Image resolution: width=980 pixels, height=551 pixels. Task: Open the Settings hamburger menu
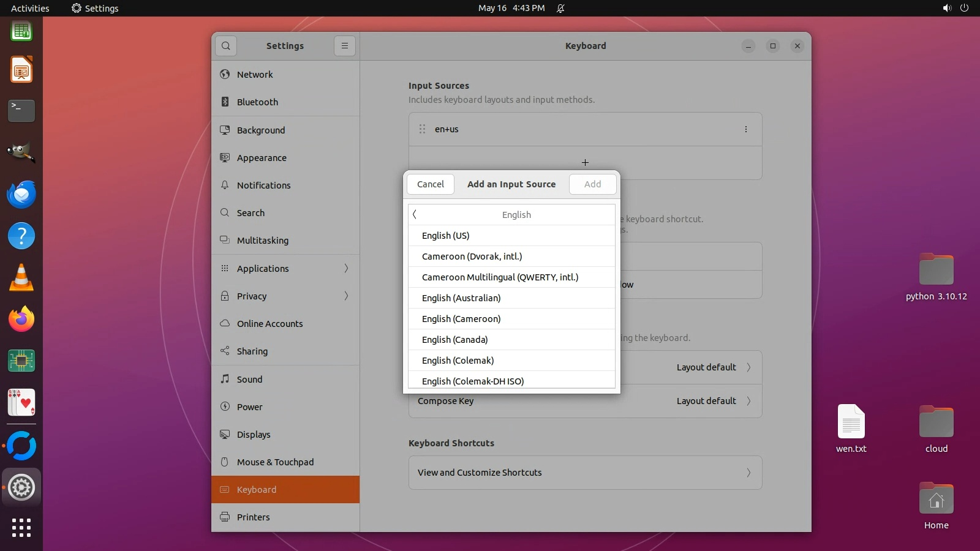coord(345,46)
